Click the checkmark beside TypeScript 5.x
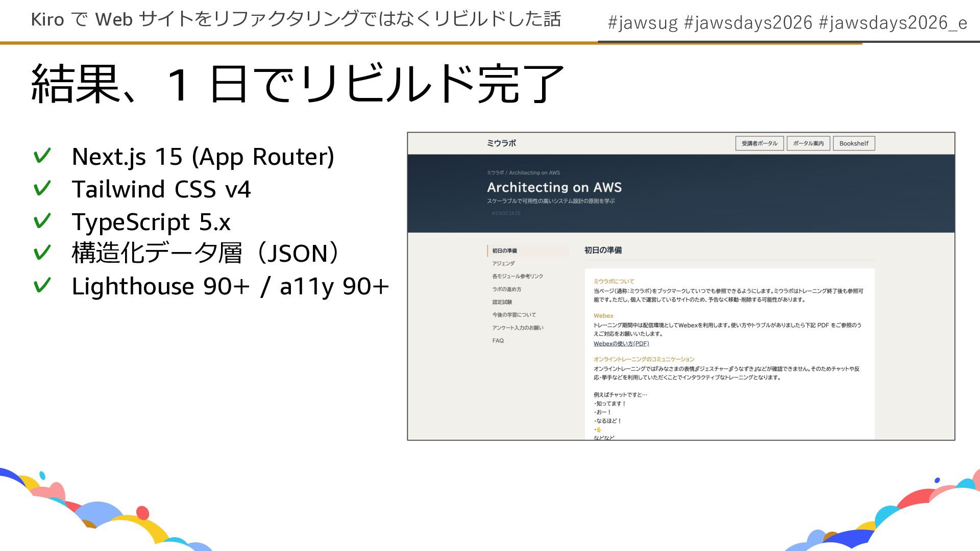This screenshot has width=980, height=551. 42,221
